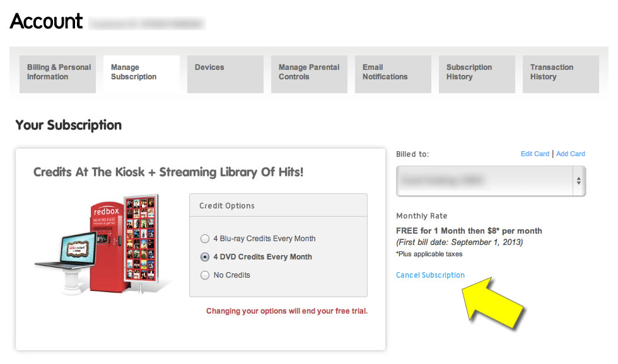The image size is (618, 364).
Task: Click the billed-to dropdown stepper arrows
Action: pos(579,181)
